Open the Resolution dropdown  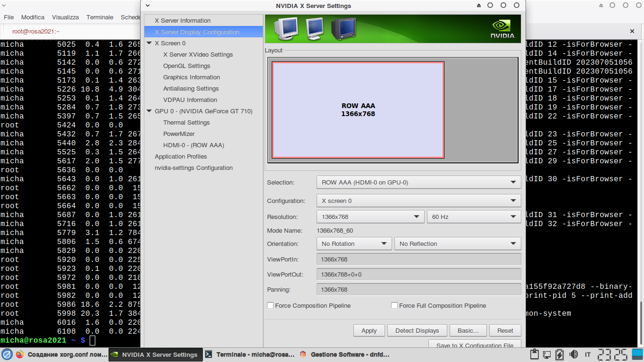pyautogui.click(x=370, y=217)
